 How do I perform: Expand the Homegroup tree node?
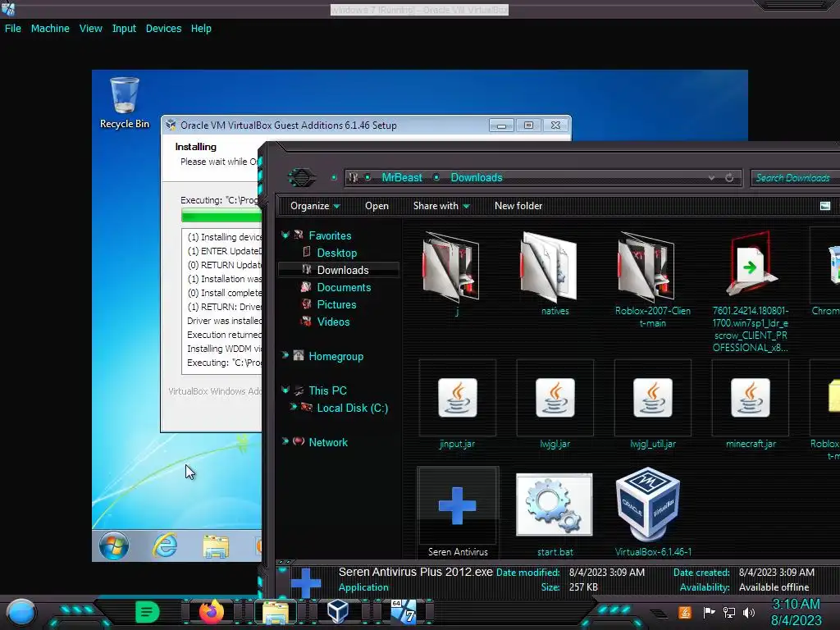pos(285,355)
